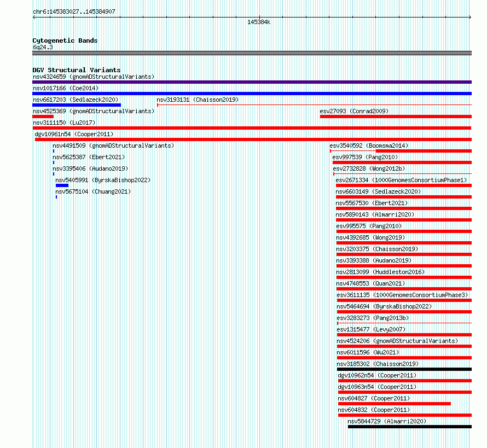Select dgv10962n54 (Cooper2011) label
The height and width of the screenshot is (448, 487).
(x=377, y=375)
